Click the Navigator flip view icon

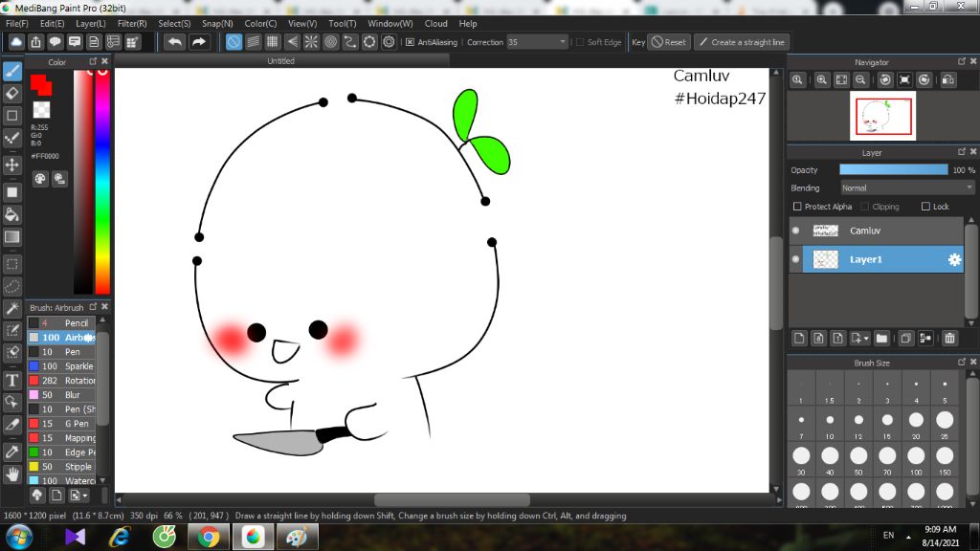(948, 80)
